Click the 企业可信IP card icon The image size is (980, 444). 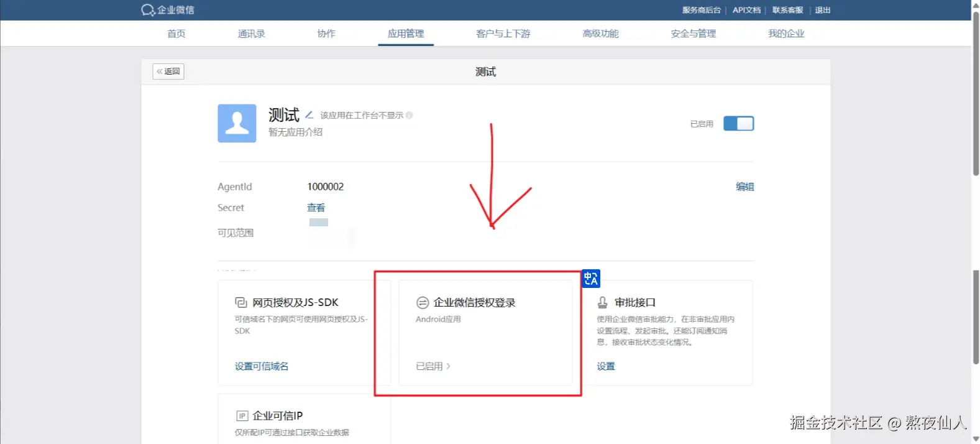[242, 416]
